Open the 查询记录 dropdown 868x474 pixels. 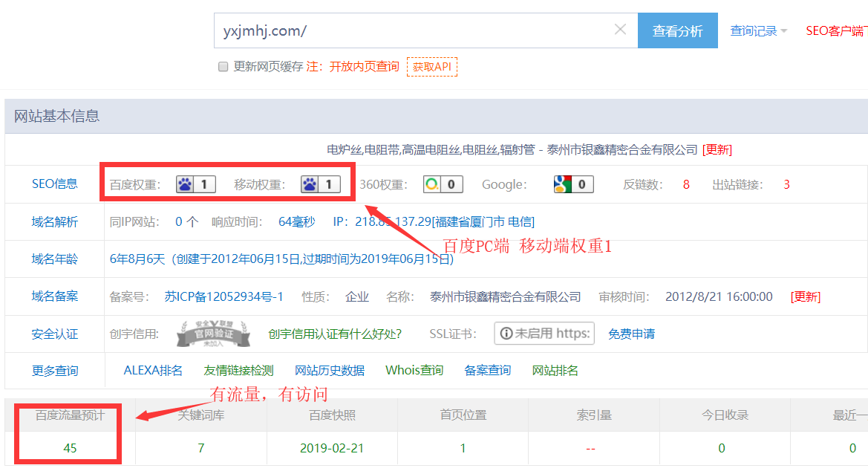coord(758,31)
